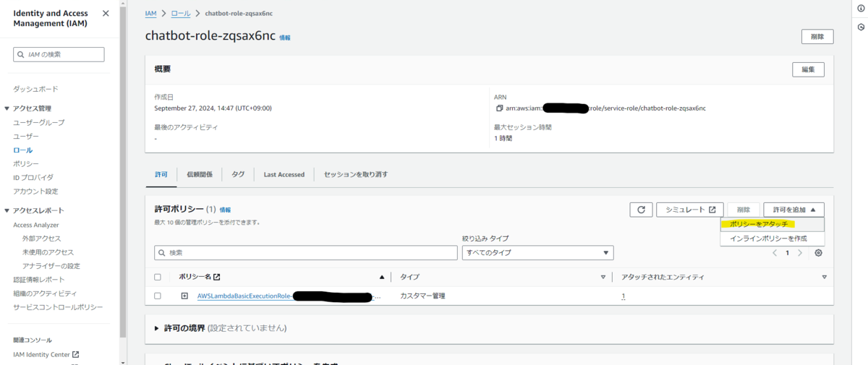Toggle the 許可を追加 dropdown button
868x365 pixels.
pyautogui.click(x=793, y=210)
